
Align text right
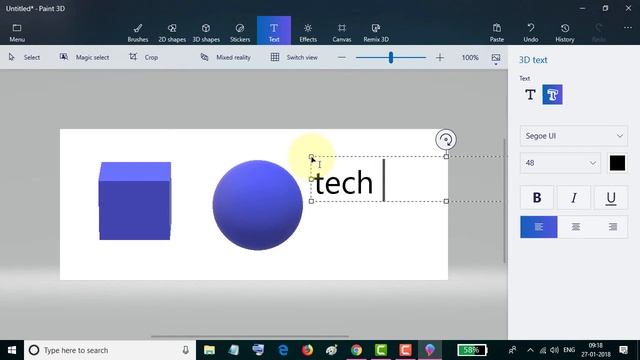[x=612, y=227]
